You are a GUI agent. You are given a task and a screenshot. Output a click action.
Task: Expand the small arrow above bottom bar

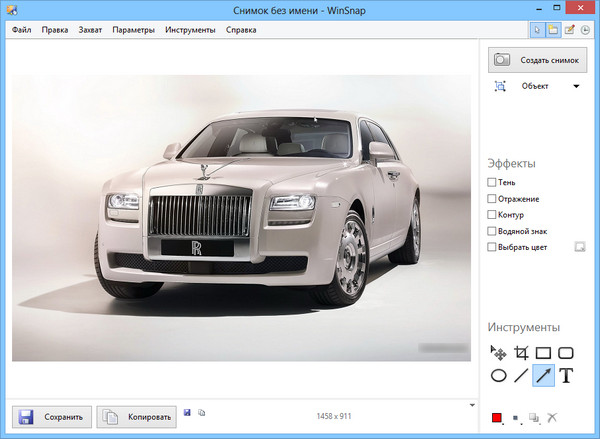[471, 404]
